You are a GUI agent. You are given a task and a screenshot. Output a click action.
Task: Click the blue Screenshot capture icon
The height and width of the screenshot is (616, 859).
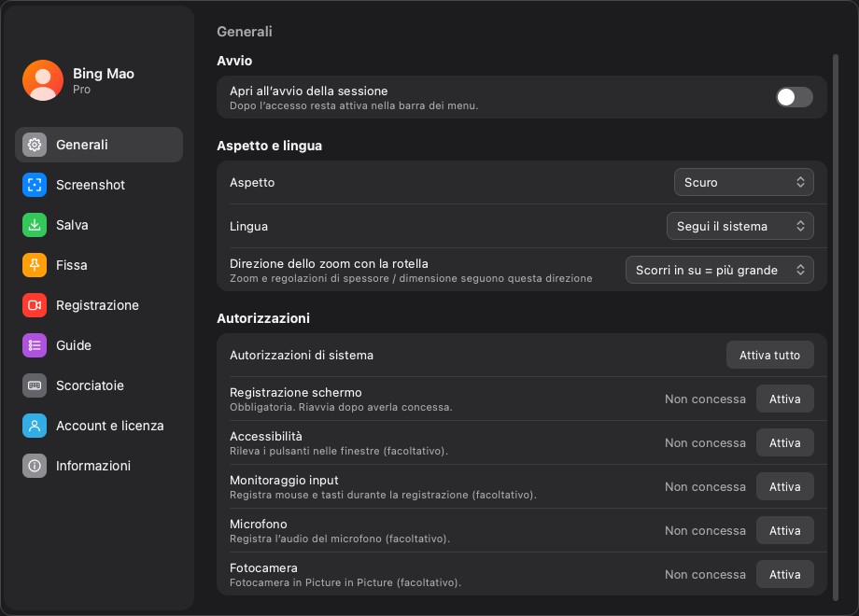35,185
